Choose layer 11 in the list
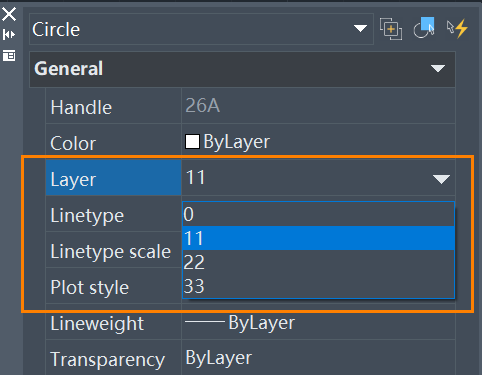 [x=318, y=238]
